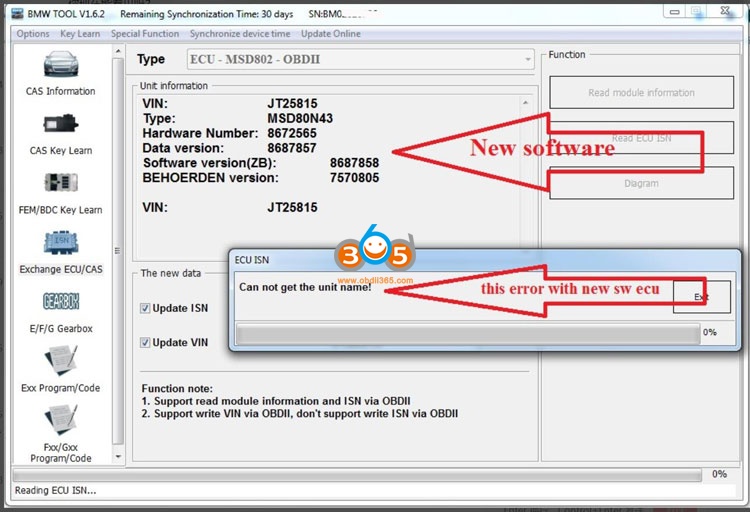Toggle Update VIN checkbox

[x=145, y=343]
